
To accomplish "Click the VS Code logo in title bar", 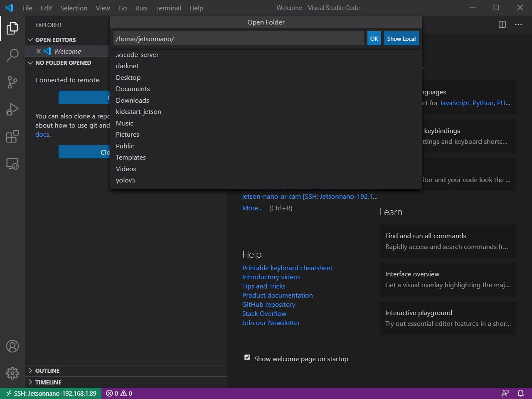I will pyautogui.click(x=9, y=8).
